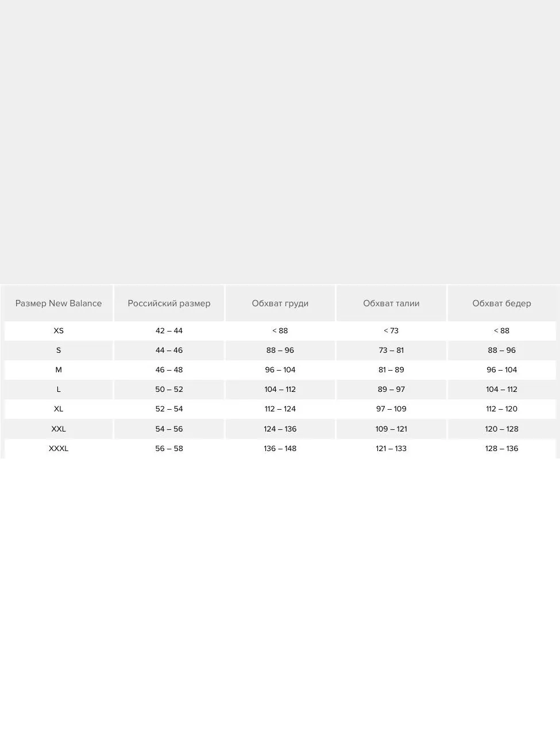560x747 pixels.
Task: Select the Обхват талии column header
Action: coord(391,303)
